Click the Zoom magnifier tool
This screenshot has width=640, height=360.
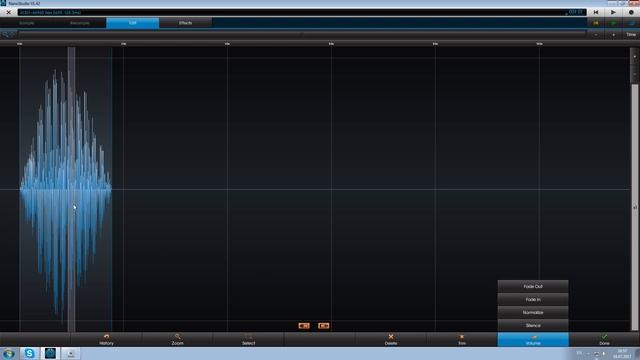(178, 340)
